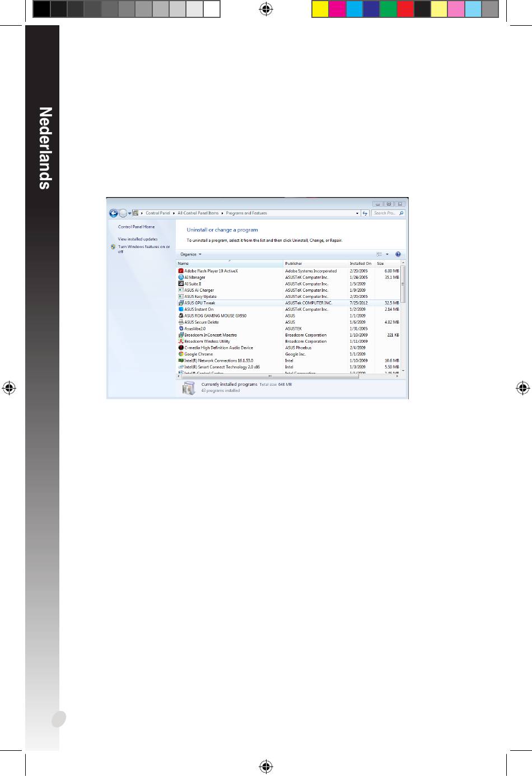
Task: Expand the view options dropdown arrow
Action: (x=387, y=254)
